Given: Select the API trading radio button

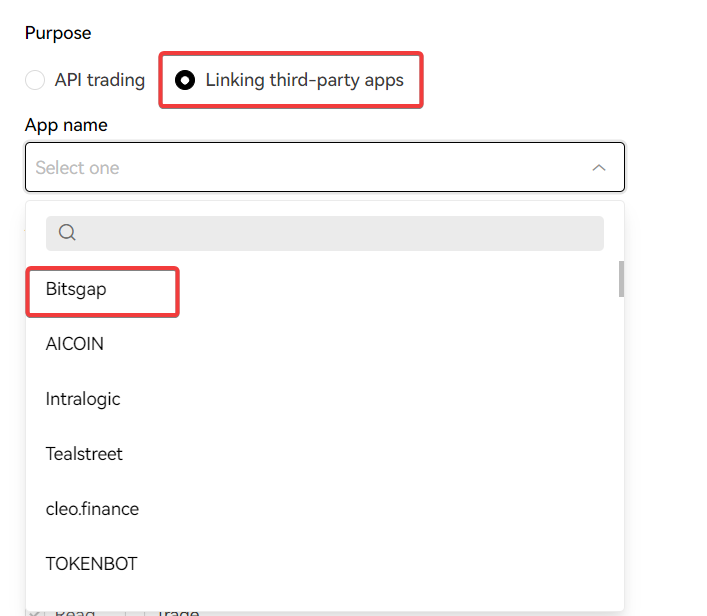Looking at the screenshot, I should [x=35, y=80].
